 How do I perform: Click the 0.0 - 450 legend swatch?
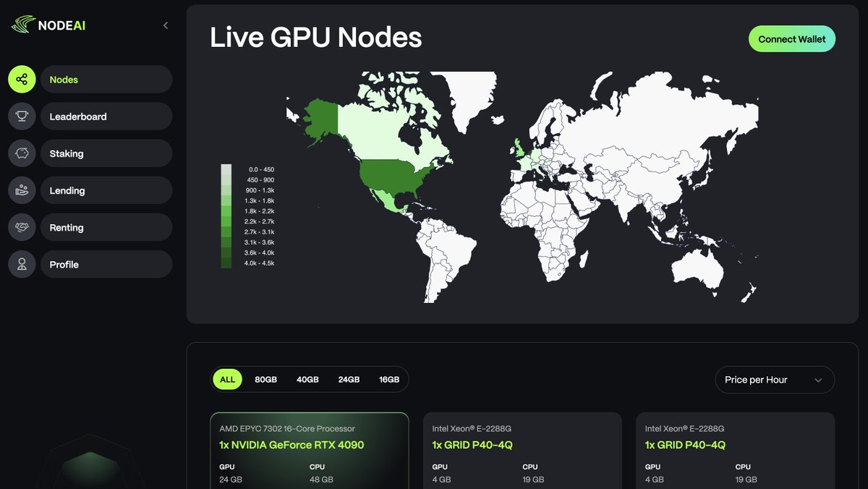pyautogui.click(x=226, y=169)
